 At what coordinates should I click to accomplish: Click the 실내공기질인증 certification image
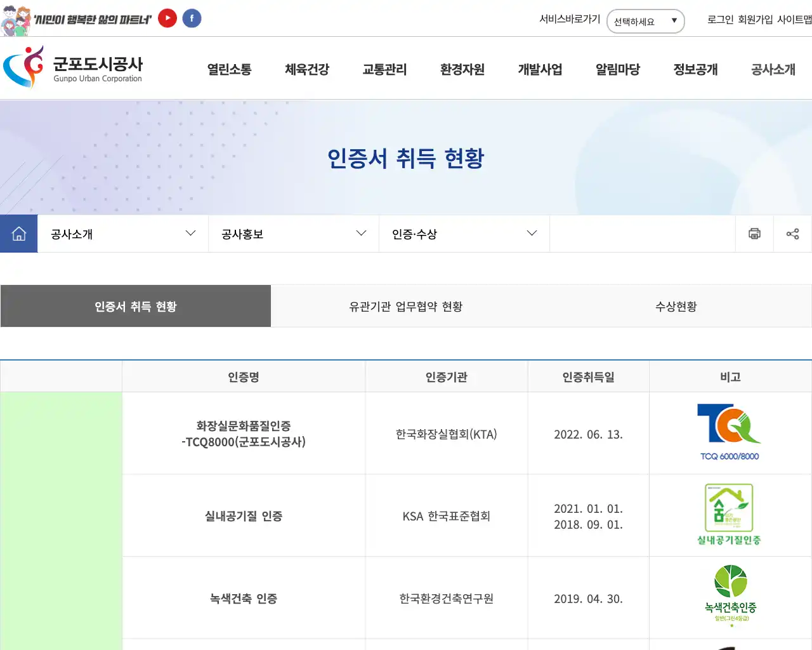(730, 515)
